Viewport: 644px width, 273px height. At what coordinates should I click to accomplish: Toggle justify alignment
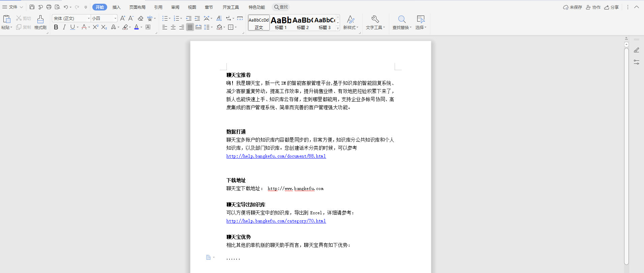pyautogui.click(x=190, y=27)
